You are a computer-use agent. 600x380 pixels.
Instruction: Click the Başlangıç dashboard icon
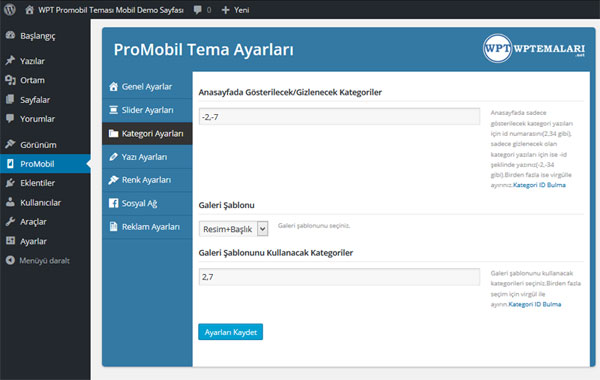point(10,36)
